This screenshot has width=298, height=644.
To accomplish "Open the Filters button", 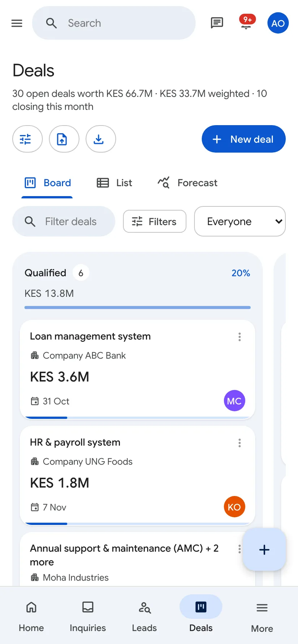I will tap(155, 221).
